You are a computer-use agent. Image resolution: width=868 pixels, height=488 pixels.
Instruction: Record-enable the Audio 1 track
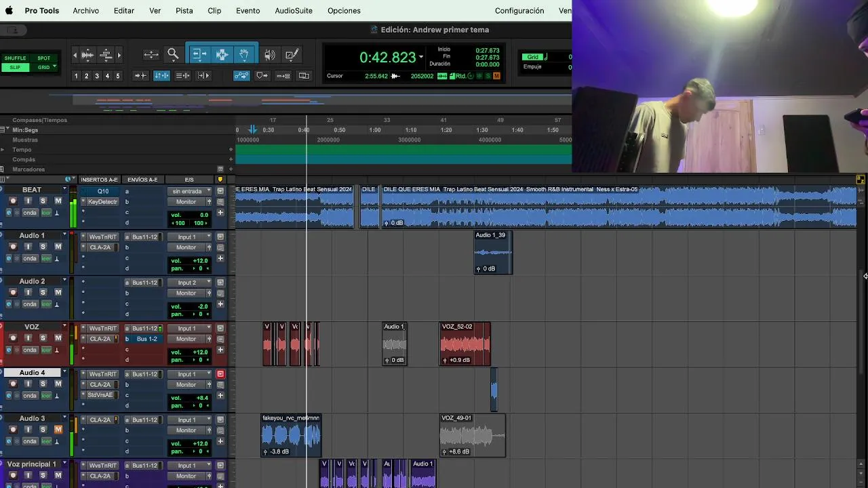click(13, 247)
